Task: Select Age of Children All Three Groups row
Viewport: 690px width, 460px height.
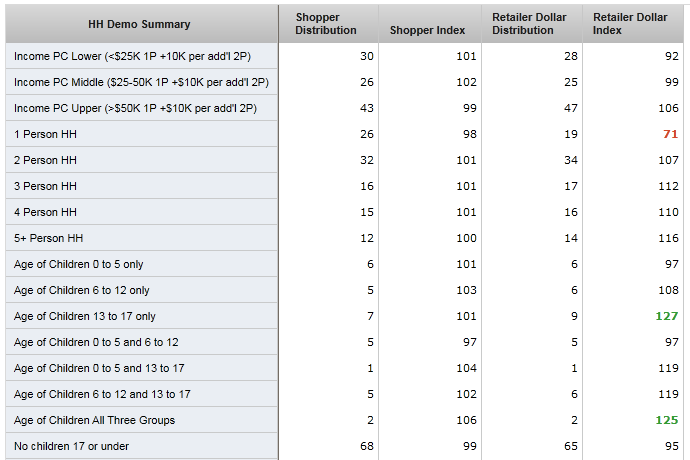Action: click(x=94, y=420)
